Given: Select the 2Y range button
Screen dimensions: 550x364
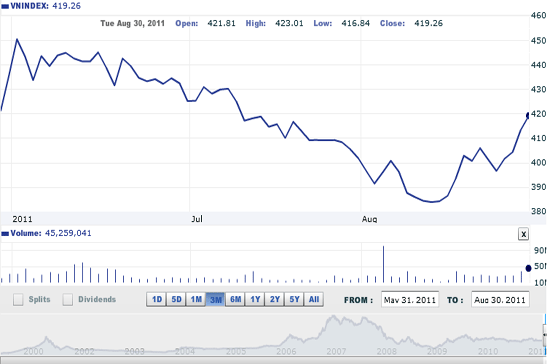Looking at the screenshot, I should tap(275, 299).
